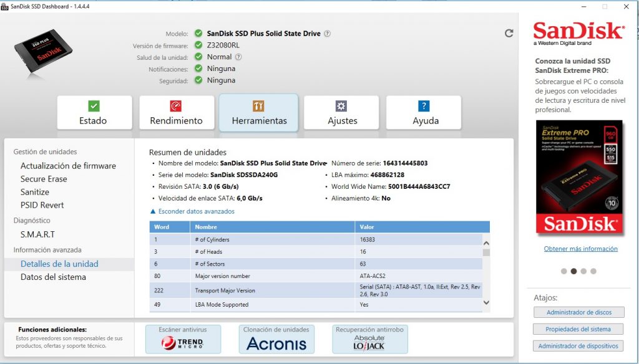
Task: Click the SanDisk Dashboard title bar icon
Action: [x=4, y=6]
